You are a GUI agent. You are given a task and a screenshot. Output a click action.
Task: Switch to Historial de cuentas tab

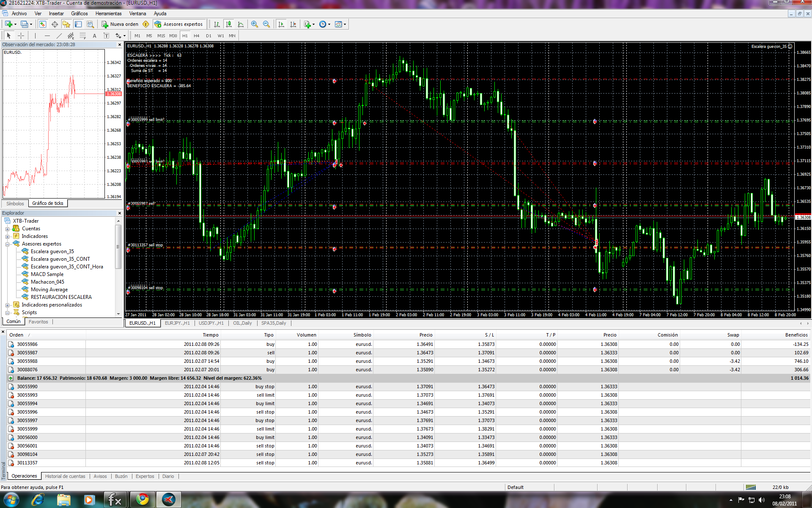(x=65, y=476)
